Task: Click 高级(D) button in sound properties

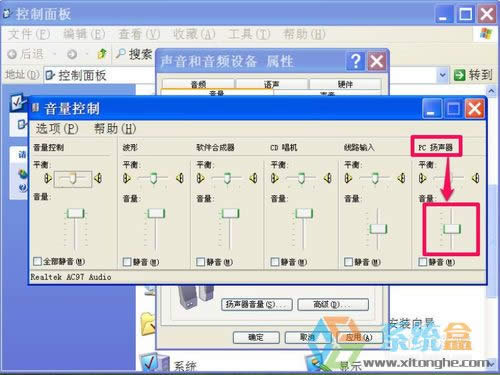Action: tap(333, 304)
